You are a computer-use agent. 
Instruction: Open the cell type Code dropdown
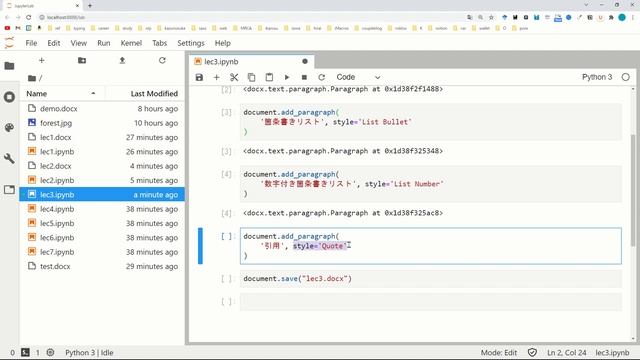click(x=358, y=77)
